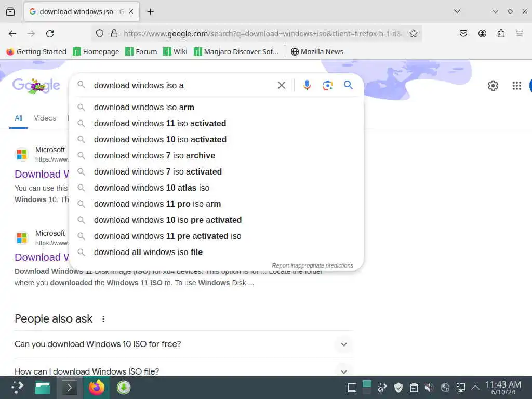Choose suggestion download windows 7 iso activated
The width and height of the screenshot is (532, 399).
tap(216, 171)
